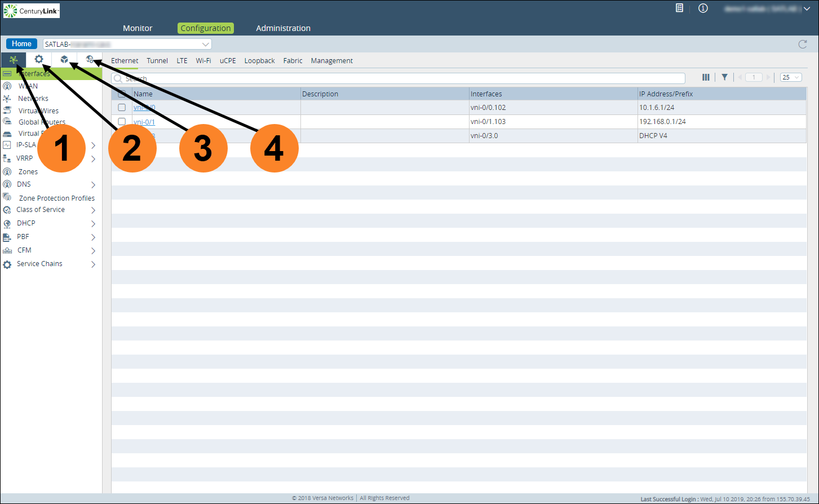Viewport: 819px width, 504px height.
Task: Select the header checkbox to select all rows
Action: coord(122,94)
